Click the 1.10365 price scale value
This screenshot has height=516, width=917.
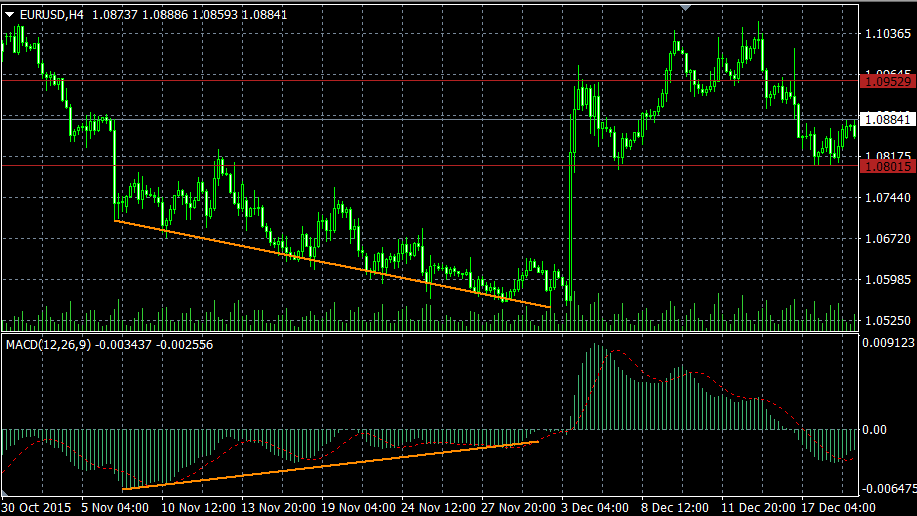888,34
